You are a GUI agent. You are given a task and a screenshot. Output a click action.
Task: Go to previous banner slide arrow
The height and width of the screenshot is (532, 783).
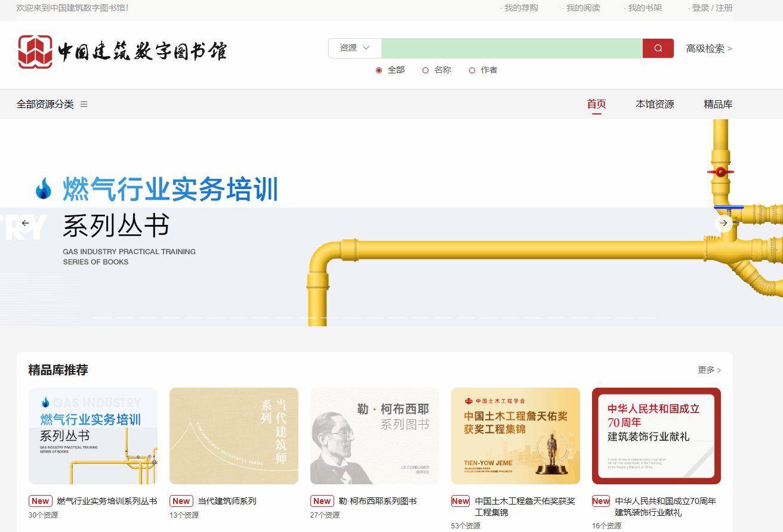tap(25, 223)
